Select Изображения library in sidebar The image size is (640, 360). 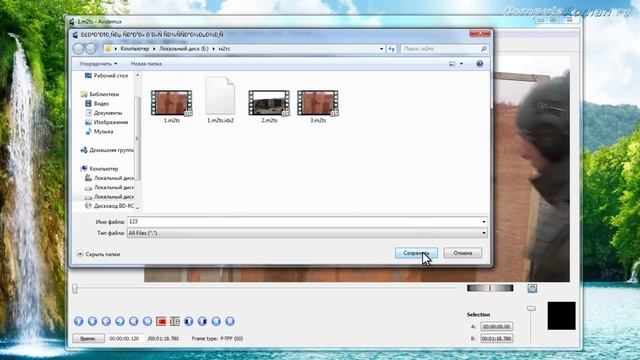(107, 122)
